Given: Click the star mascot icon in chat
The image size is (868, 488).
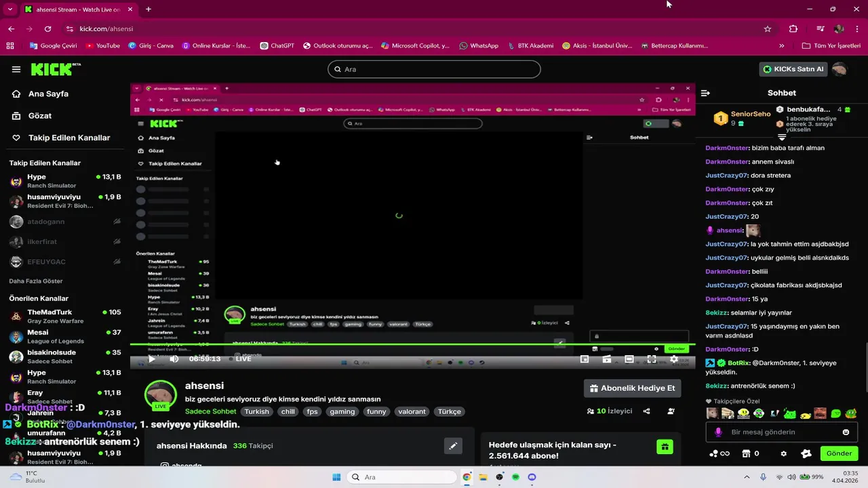Looking at the screenshot, I should tap(806, 453).
